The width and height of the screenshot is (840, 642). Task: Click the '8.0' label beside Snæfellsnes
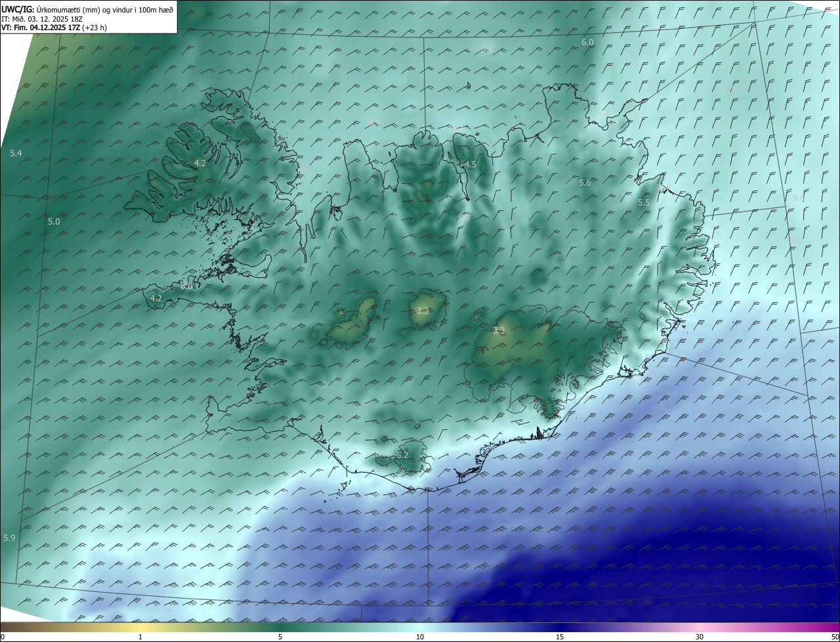187,286
